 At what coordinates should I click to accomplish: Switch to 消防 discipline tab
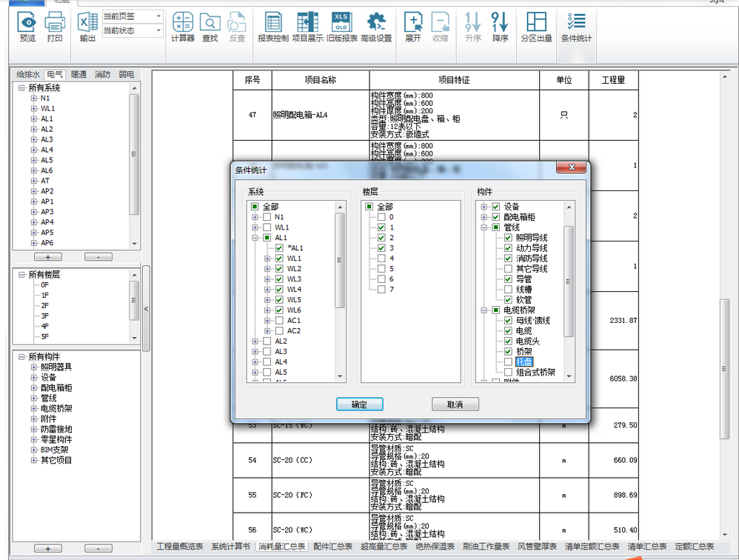click(x=102, y=75)
